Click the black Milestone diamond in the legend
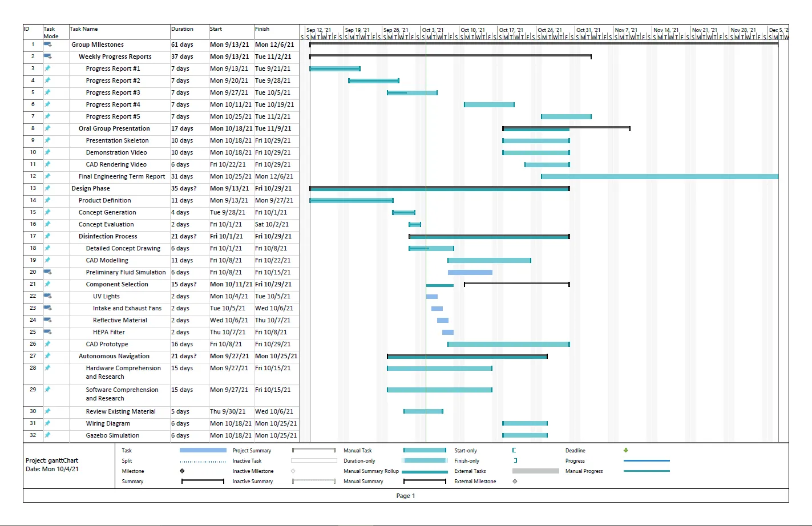Viewport: 812px width, 526px height. [182, 471]
